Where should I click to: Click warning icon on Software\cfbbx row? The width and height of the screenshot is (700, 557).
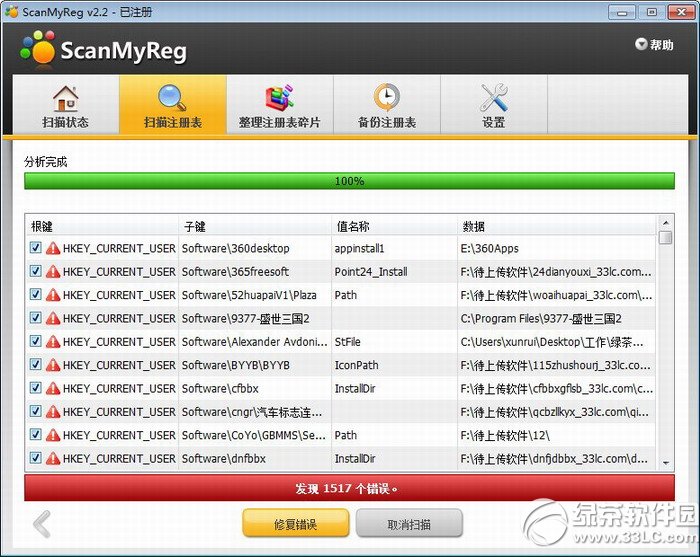(x=53, y=388)
